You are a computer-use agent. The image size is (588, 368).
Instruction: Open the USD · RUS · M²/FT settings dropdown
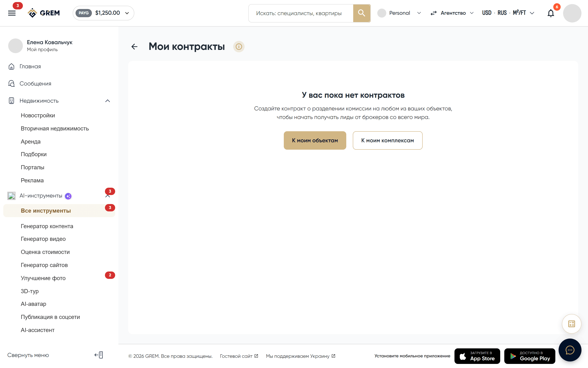508,13
